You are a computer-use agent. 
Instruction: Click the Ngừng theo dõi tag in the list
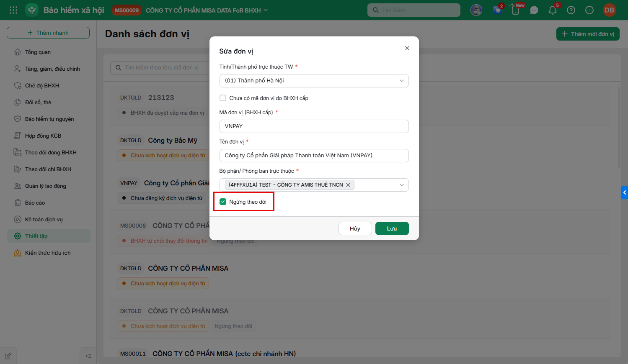[x=233, y=326]
